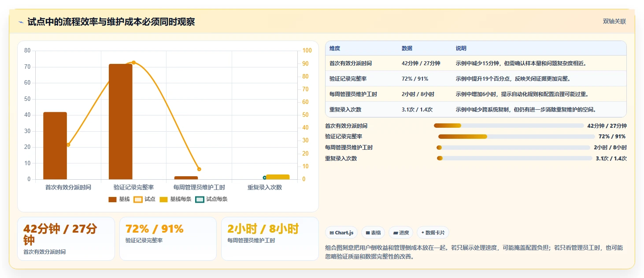Click the 72% / 91% progress value
644x278 pixels.
[612, 137]
